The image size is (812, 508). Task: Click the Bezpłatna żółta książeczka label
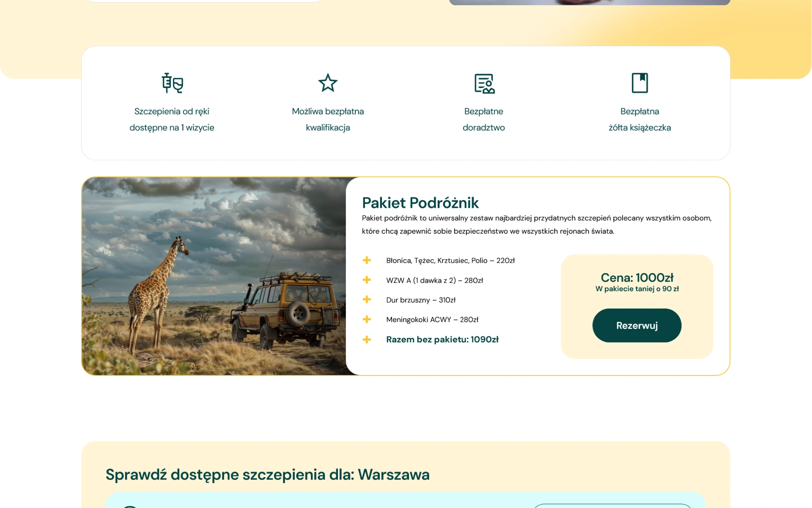pyautogui.click(x=639, y=119)
